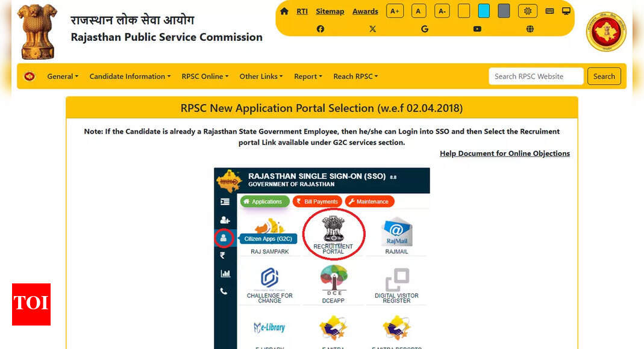
Task: Open the RPSC YouTube channel
Action: [x=477, y=29]
